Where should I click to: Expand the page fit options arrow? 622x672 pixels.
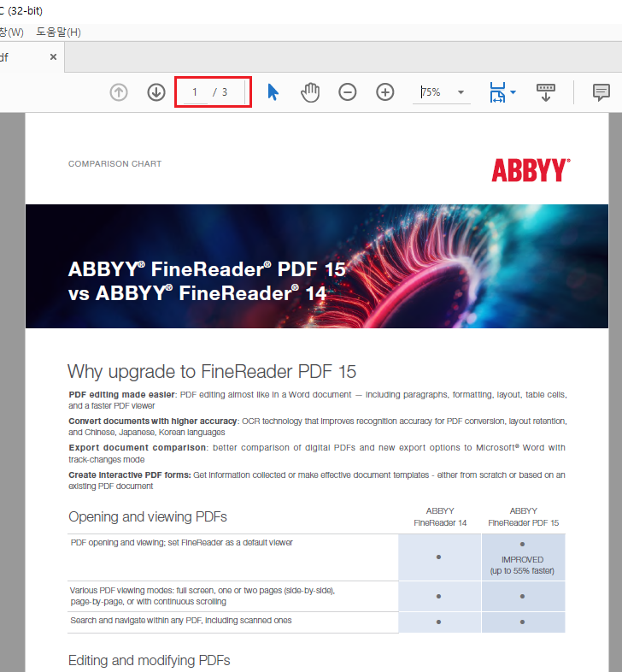click(513, 92)
